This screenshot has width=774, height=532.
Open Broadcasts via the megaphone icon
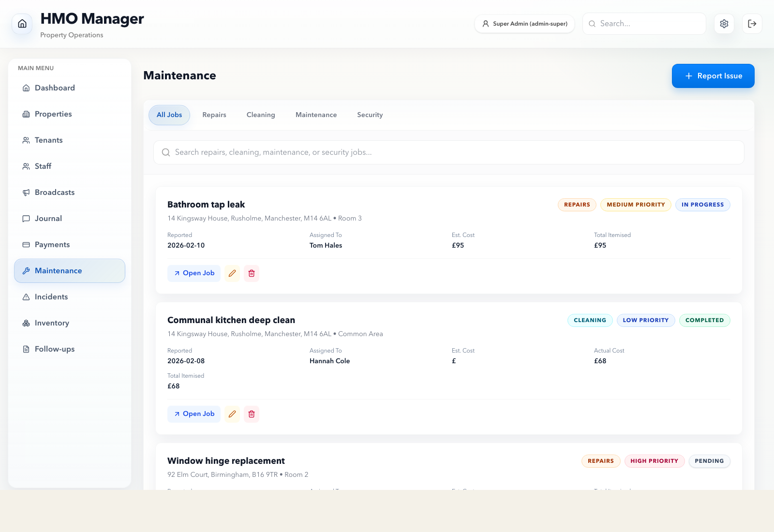coord(26,192)
